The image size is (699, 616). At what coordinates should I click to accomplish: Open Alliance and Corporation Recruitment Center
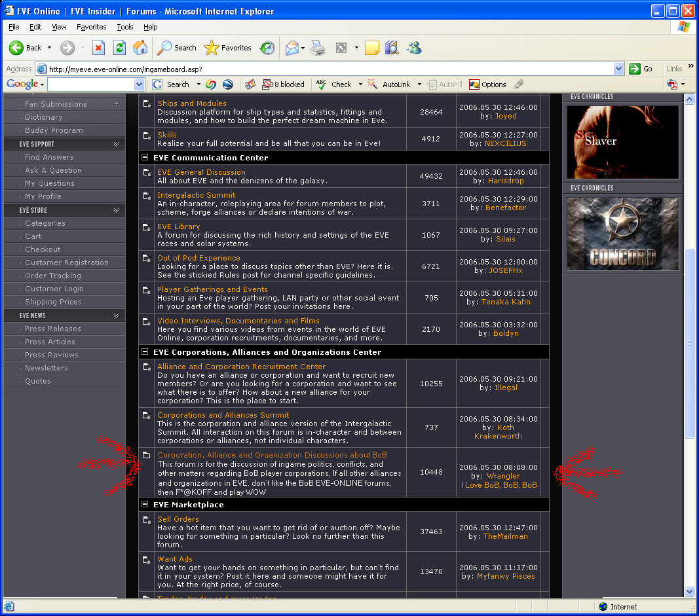coord(241,366)
